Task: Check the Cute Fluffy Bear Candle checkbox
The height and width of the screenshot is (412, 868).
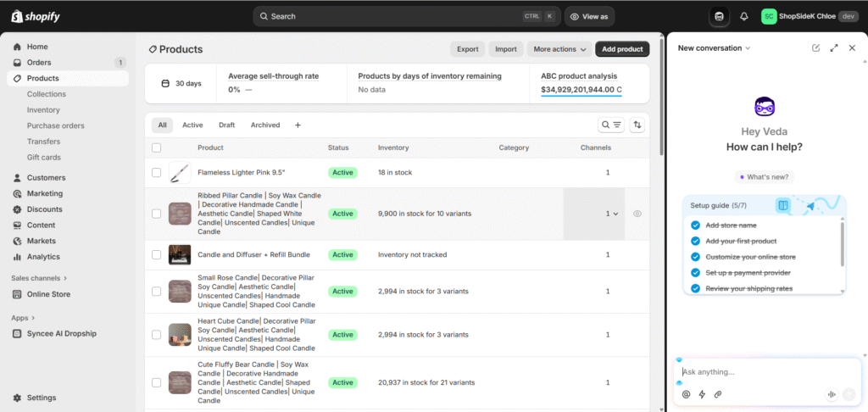Action: point(157,382)
